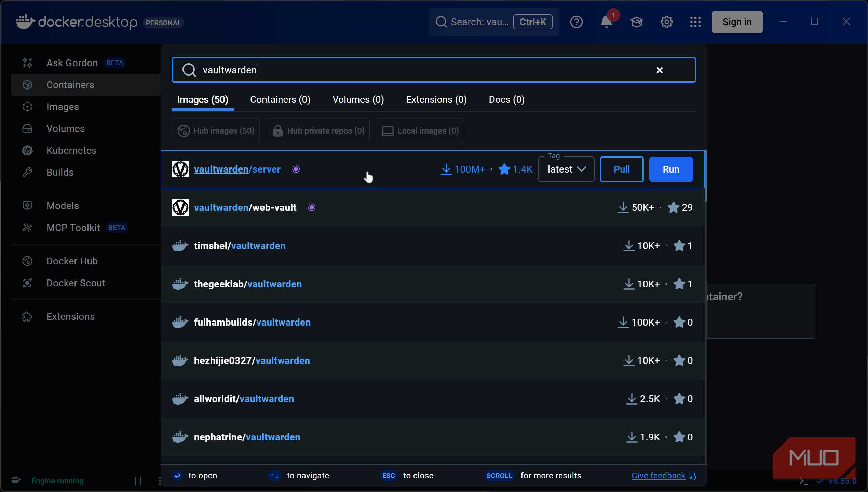Open the vaultwarden/server link
Viewport: 868px width, 492px height.
tap(237, 169)
